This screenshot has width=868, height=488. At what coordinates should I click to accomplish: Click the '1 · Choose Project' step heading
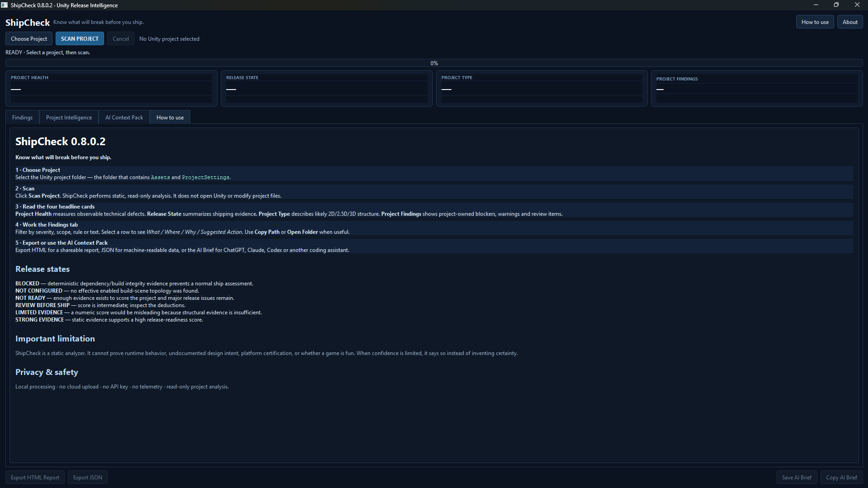tap(38, 170)
